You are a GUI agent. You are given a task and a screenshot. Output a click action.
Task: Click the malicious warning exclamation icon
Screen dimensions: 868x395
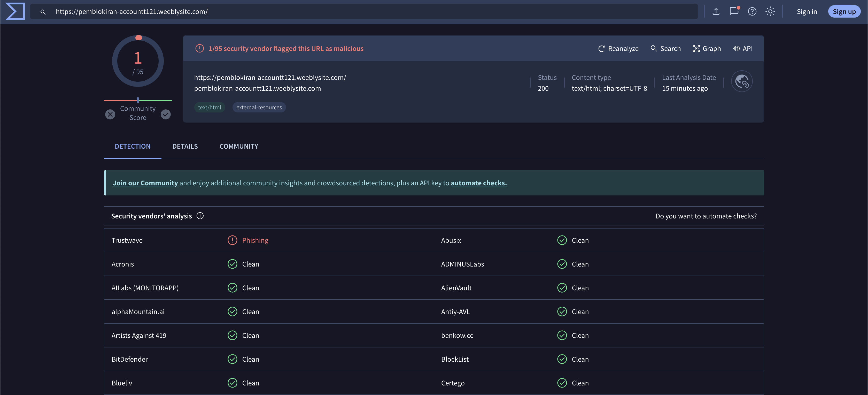(x=199, y=49)
